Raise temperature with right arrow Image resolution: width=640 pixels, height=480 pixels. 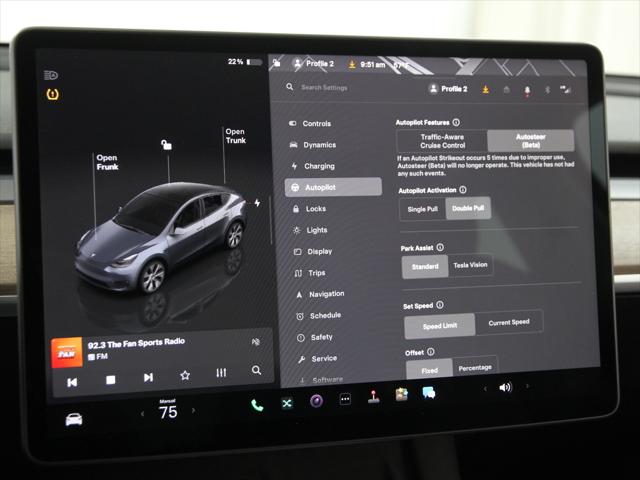tap(193, 410)
